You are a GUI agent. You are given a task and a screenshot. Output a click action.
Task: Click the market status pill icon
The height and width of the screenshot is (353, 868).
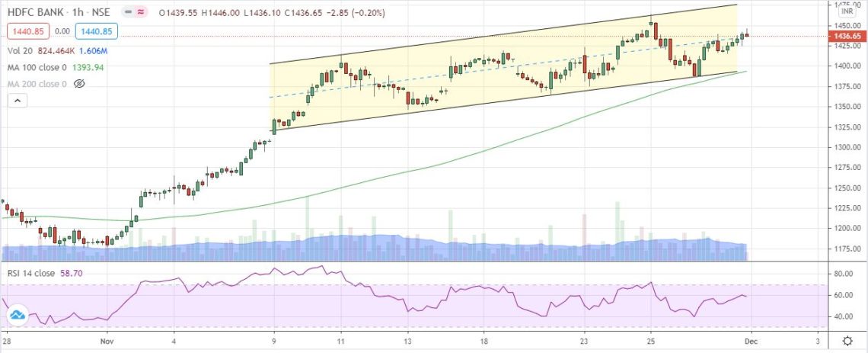pyautogui.click(x=129, y=13)
